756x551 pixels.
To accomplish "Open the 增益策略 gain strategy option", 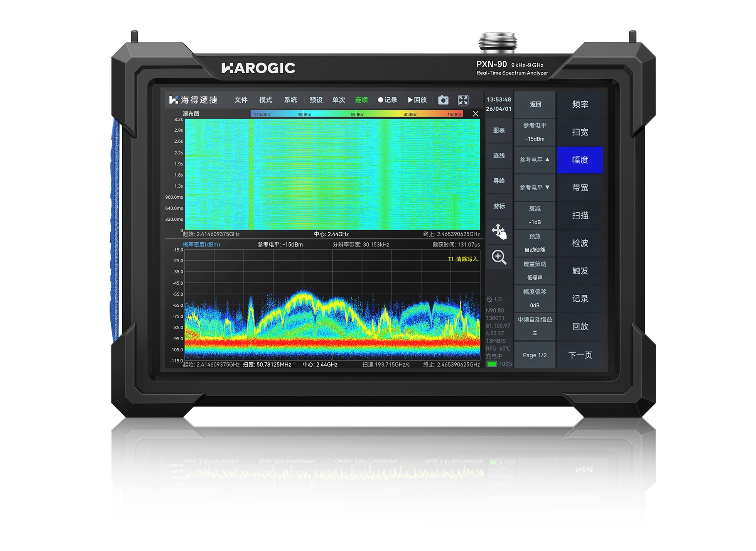I will (535, 270).
